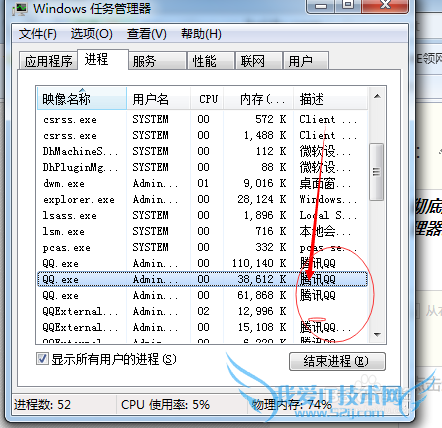The image size is (442, 428).
Task: Sort by CPU column header
Action: (207, 99)
